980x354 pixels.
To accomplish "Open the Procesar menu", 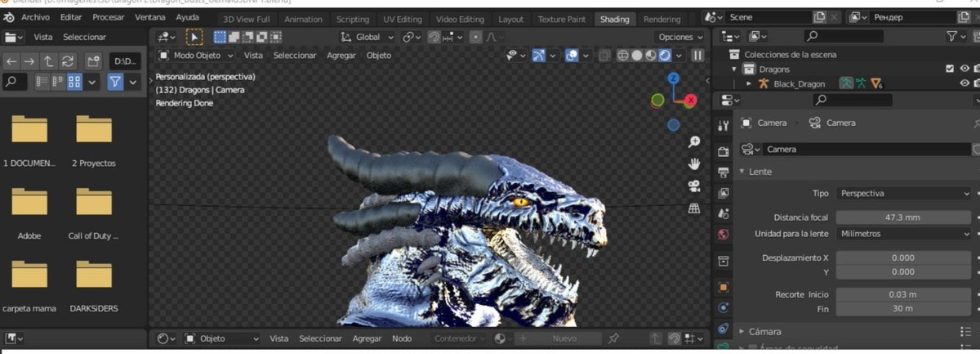I will click(x=109, y=17).
